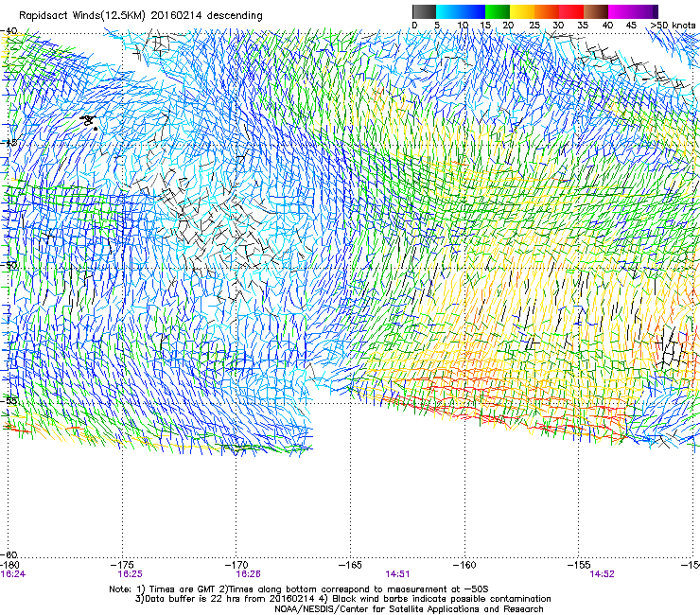Click the red 30–35 knots legend segment
This screenshot has width=700, height=615.
(571, 11)
